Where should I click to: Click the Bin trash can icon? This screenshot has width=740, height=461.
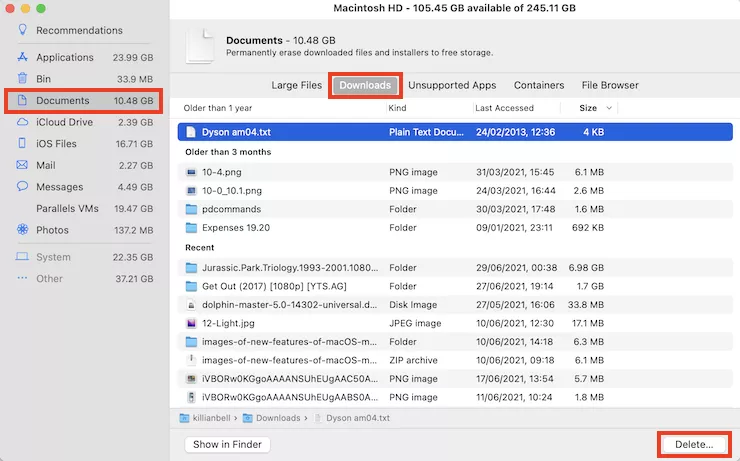pos(22,78)
